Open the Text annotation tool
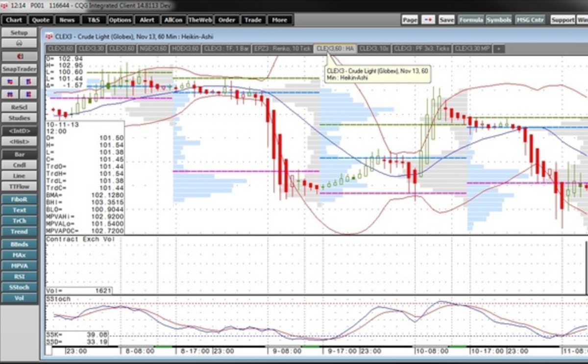 pyautogui.click(x=20, y=210)
